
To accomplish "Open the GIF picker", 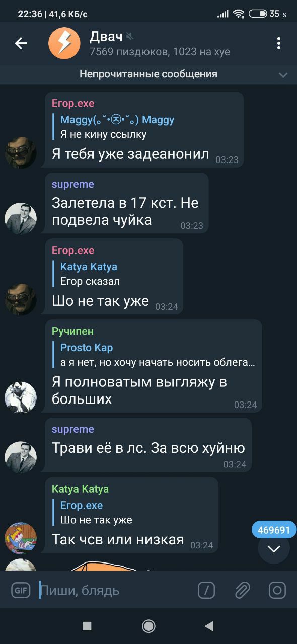I will point(21,590).
